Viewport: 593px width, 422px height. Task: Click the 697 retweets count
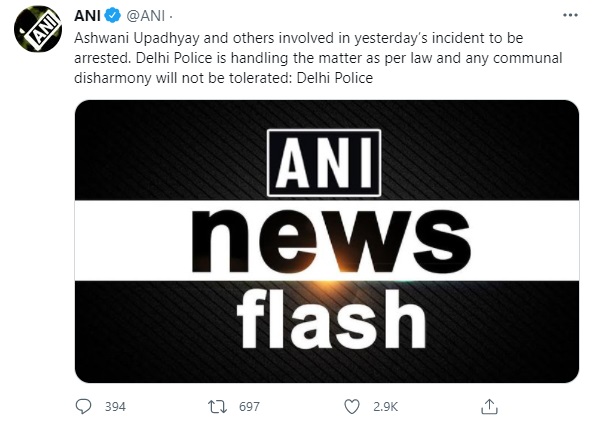coord(250,407)
